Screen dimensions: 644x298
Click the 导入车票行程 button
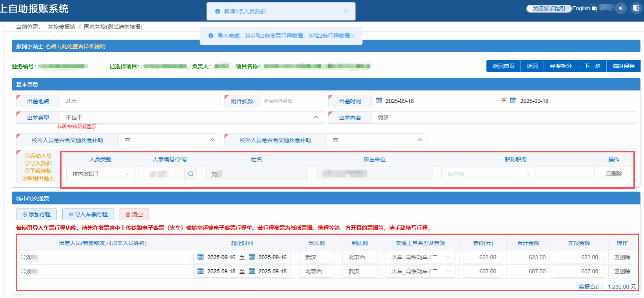pyautogui.click(x=88, y=214)
